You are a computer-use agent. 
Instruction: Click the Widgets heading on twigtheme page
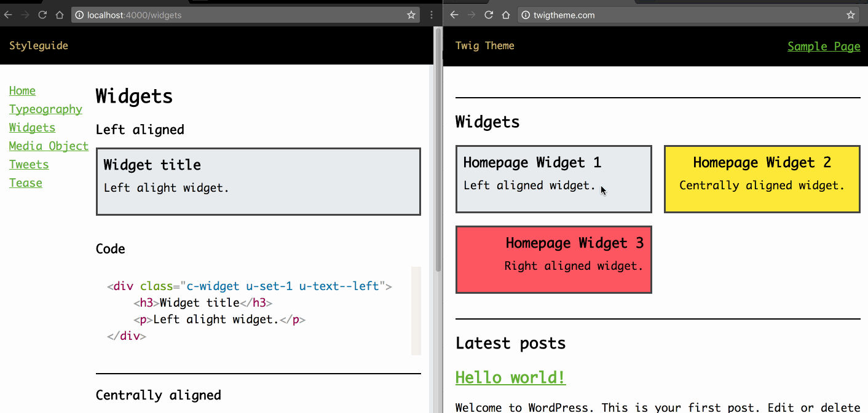tap(487, 122)
